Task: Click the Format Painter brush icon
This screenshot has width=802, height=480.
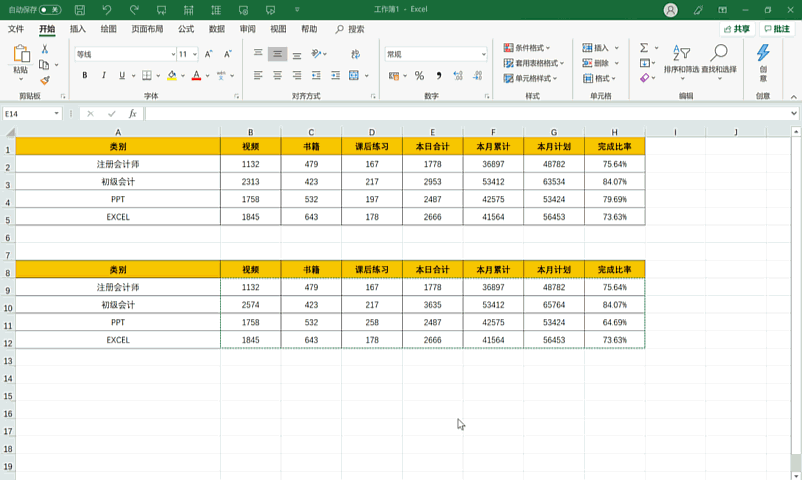Action: [45, 80]
